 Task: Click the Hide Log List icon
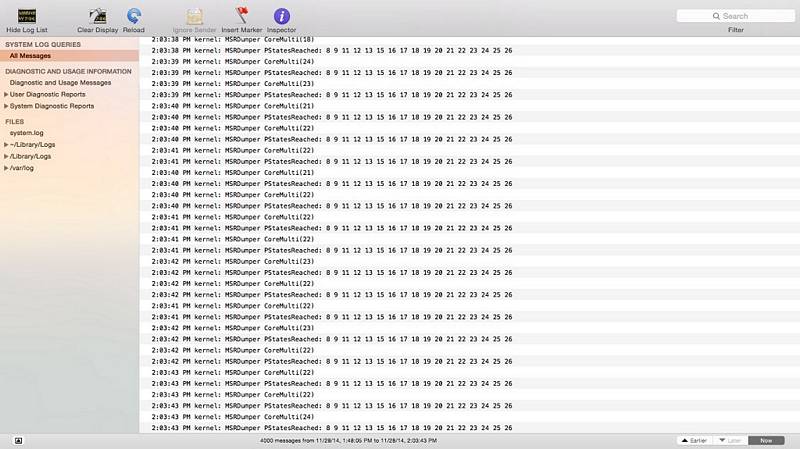coord(25,16)
